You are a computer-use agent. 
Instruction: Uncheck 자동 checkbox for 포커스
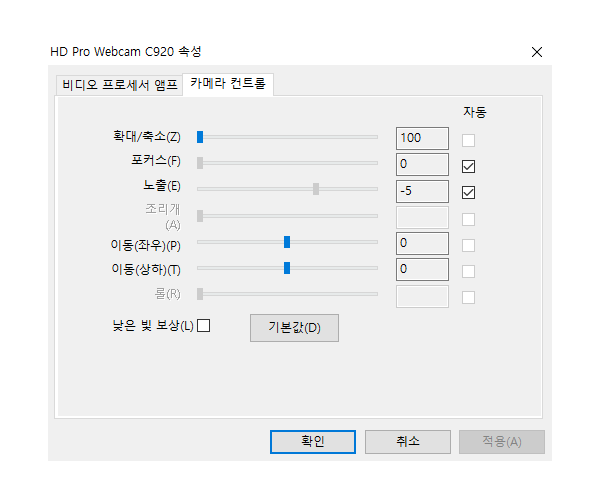click(x=468, y=166)
